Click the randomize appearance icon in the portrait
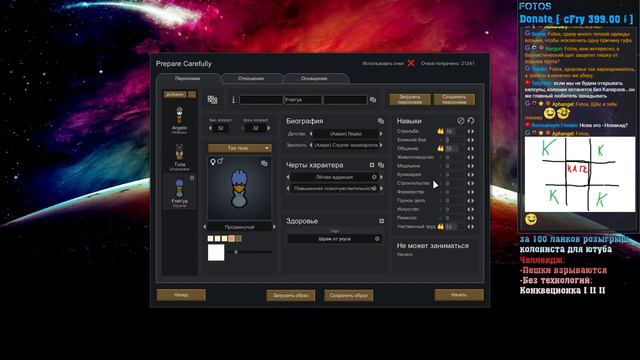This screenshot has height=360, width=640. click(x=264, y=163)
